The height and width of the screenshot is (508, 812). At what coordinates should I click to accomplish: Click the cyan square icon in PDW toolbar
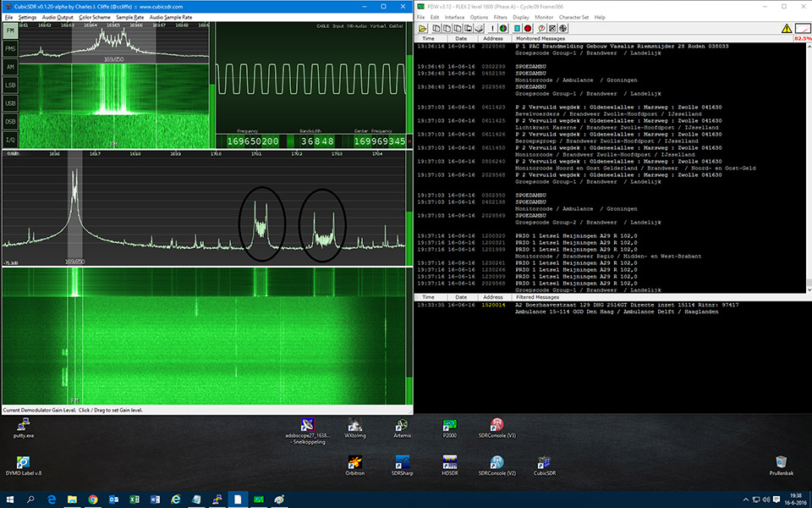click(x=518, y=29)
